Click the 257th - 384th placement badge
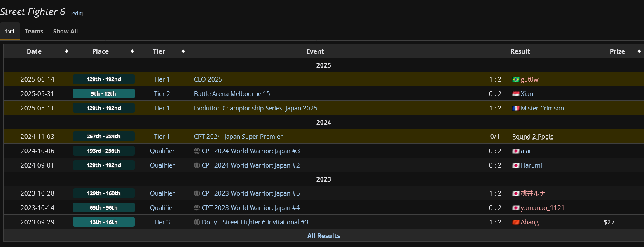 (x=104, y=136)
